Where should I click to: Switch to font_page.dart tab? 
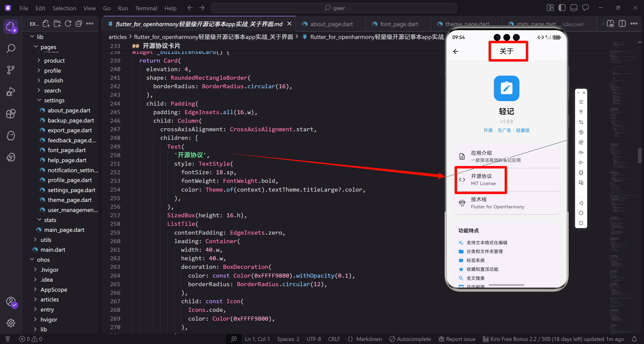pos(399,24)
